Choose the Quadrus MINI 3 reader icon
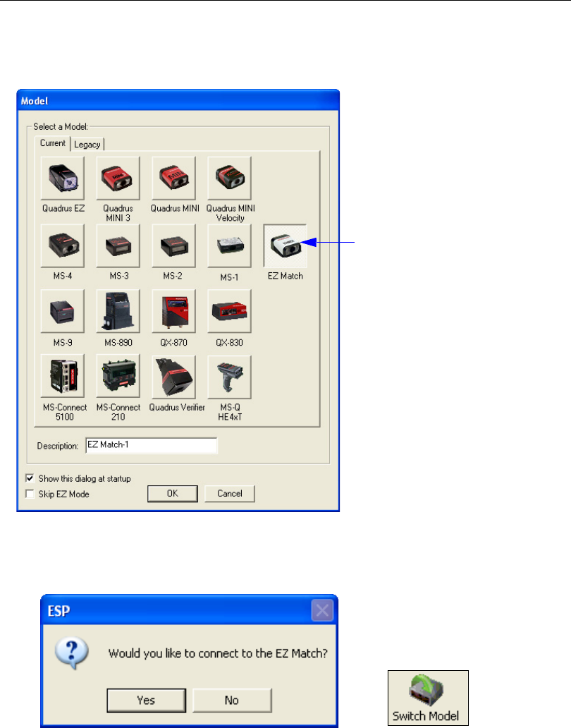The height and width of the screenshot is (728, 571). pyautogui.click(x=118, y=178)
